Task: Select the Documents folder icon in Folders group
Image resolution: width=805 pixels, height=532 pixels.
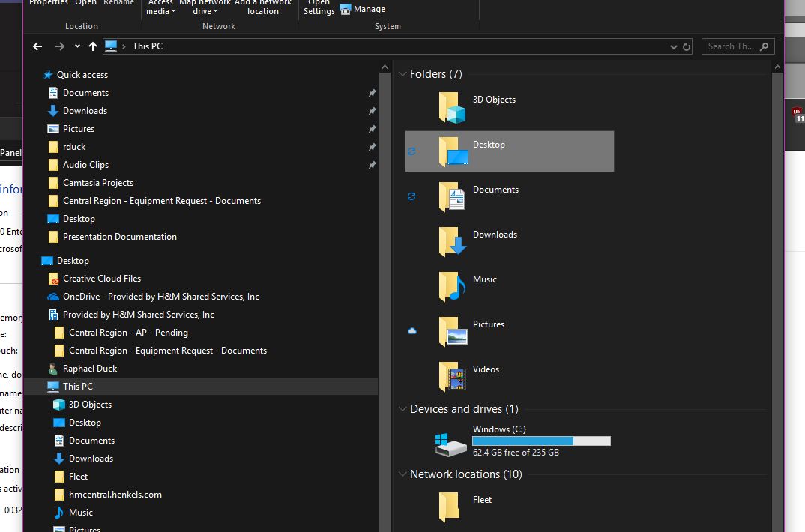Action: (452, 196)
